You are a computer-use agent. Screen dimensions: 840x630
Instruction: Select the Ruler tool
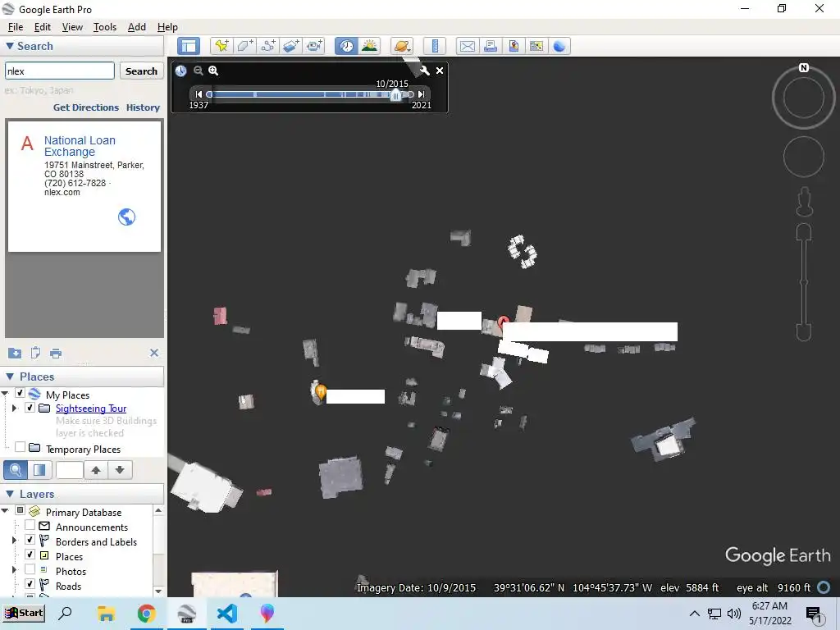tap(435, 46)
